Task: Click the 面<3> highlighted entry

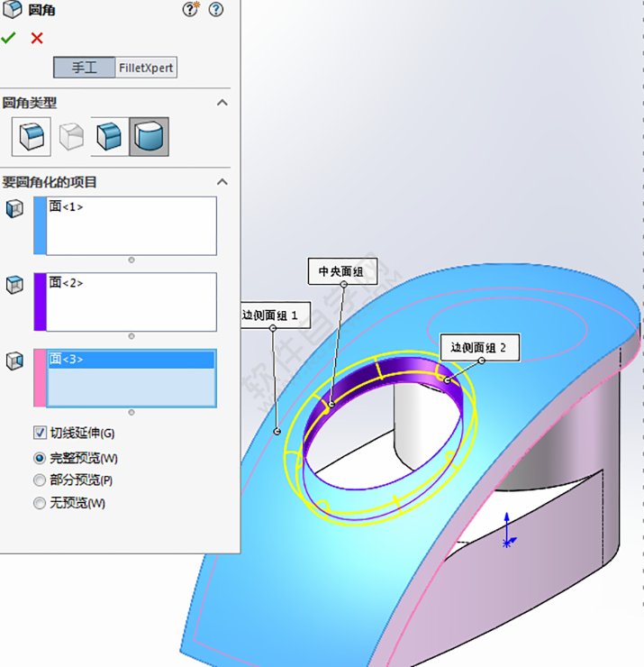Action: tap(132, 359)
